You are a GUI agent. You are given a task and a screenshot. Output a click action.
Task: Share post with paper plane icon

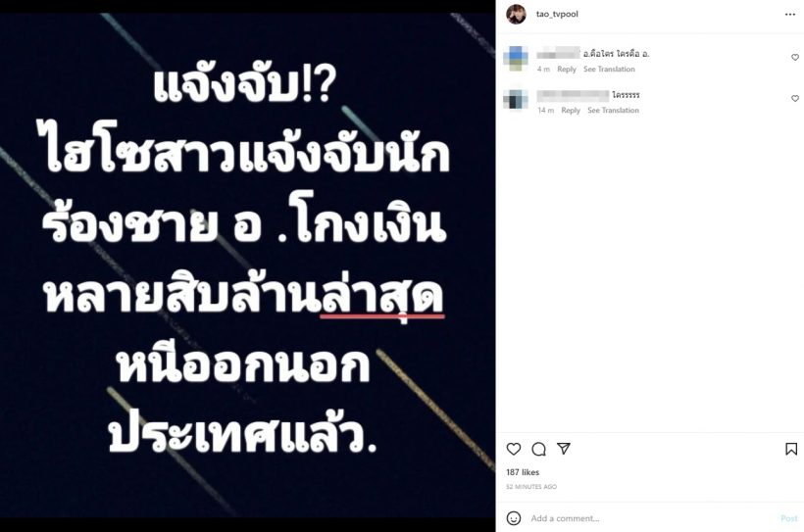564,449
